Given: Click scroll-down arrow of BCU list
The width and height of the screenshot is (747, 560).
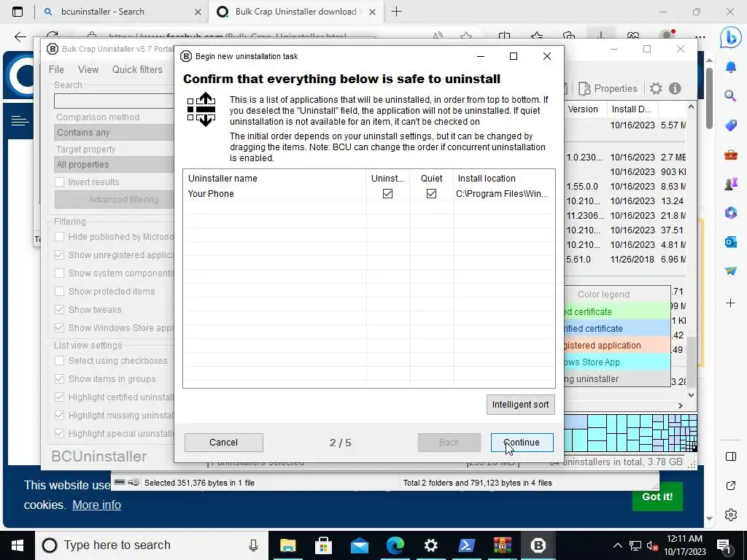Looking at the screenshot, I should [x=691, y=394].
